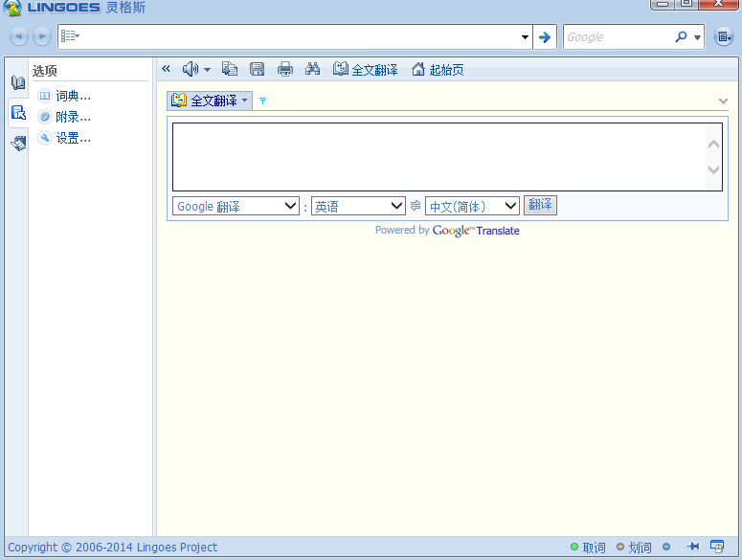The width and height of the screenshot is (742, 560).
Task: Toggle 取词 capture word mode
Action: click(x=588, y=548)
